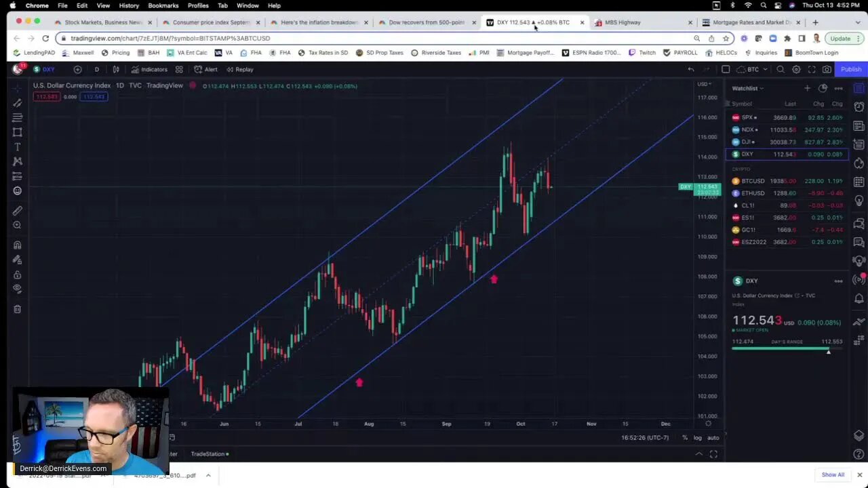This screenshot has width=868, height=488.
Task: Select SPX row in watchlist
Action: pos(787,117)
